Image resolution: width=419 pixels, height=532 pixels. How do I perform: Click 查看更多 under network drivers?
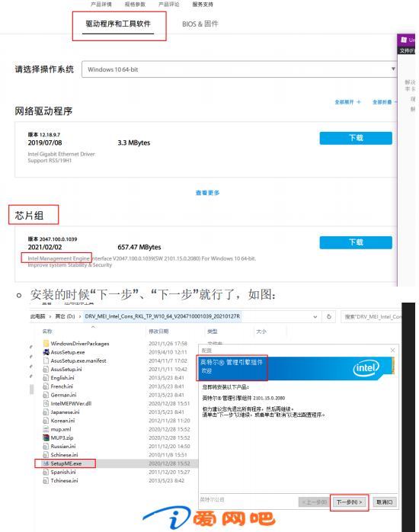pos(208,193)
